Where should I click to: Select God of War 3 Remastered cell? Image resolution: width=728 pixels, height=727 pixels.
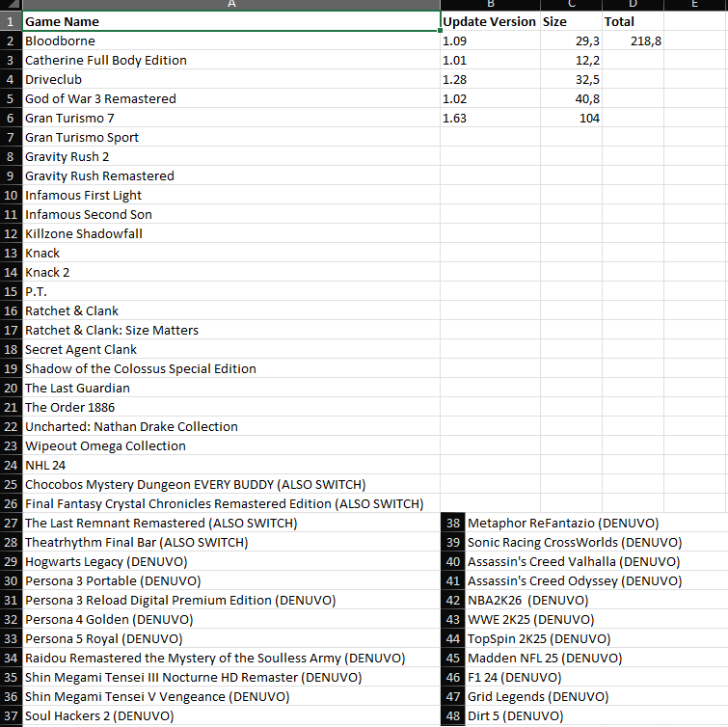point(231,99)
